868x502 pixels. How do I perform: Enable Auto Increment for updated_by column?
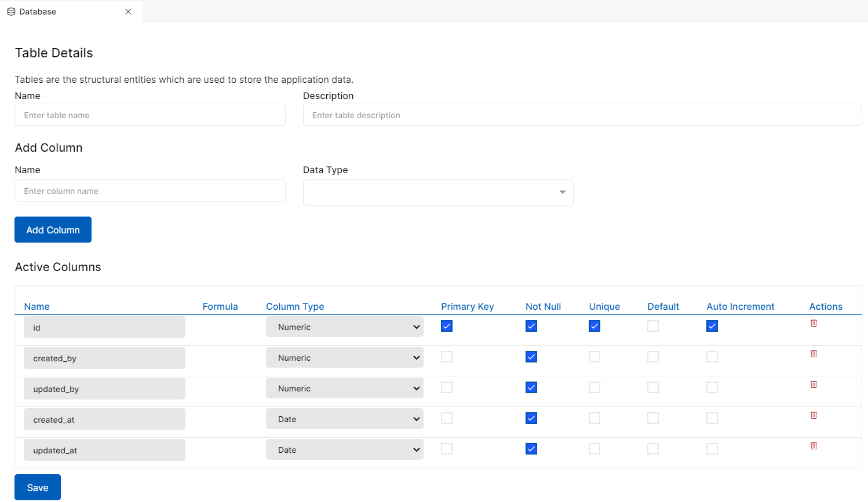[x=712, y=387]
